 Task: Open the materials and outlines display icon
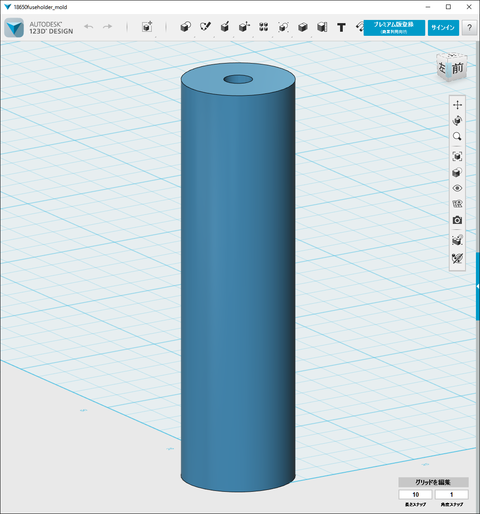point(457,172)
